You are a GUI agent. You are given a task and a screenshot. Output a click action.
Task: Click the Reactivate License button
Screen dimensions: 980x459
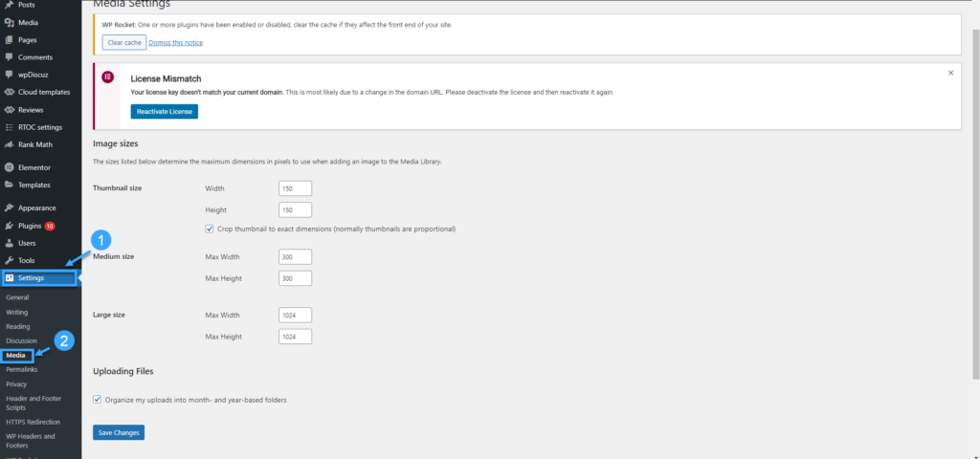point(164,112)
